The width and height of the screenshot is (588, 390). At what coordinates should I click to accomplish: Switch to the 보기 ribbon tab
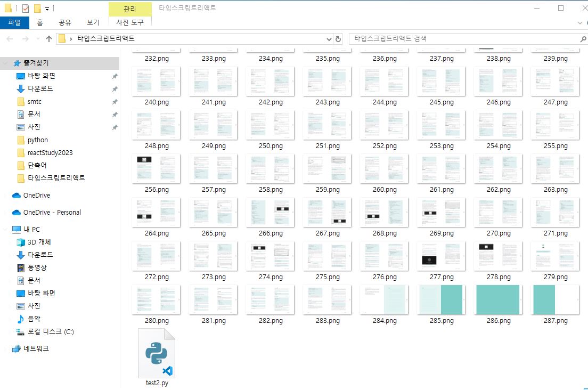click(x=93, y=22)
